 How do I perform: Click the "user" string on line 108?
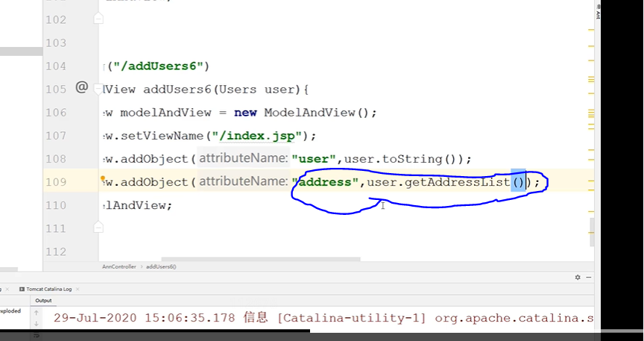(x=313, y=159)
